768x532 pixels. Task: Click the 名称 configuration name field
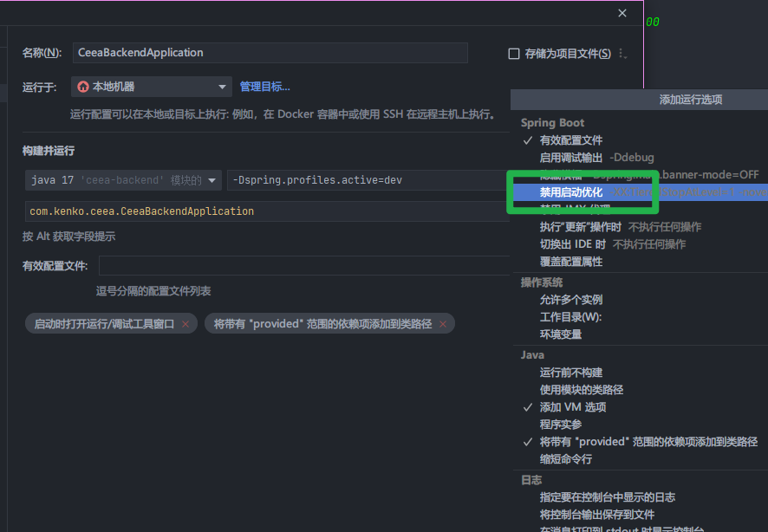[x=270, y=53]
